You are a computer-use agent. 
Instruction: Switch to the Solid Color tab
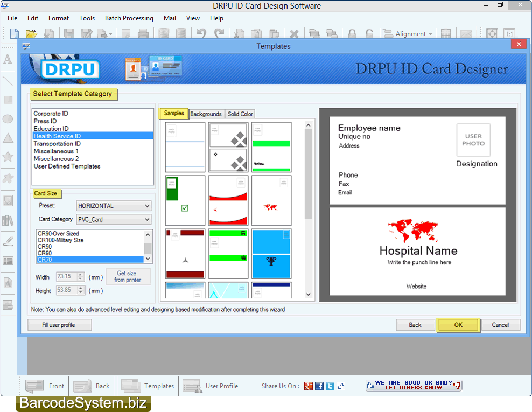240,114
